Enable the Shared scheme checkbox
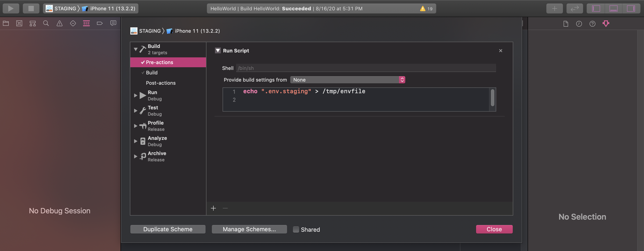The image size is (644, 251). click(x=296, y=230)
